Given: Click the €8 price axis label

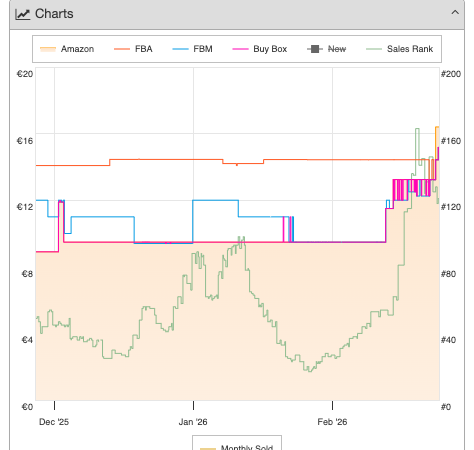Looking at the screenshot, I should click(27, 274).
